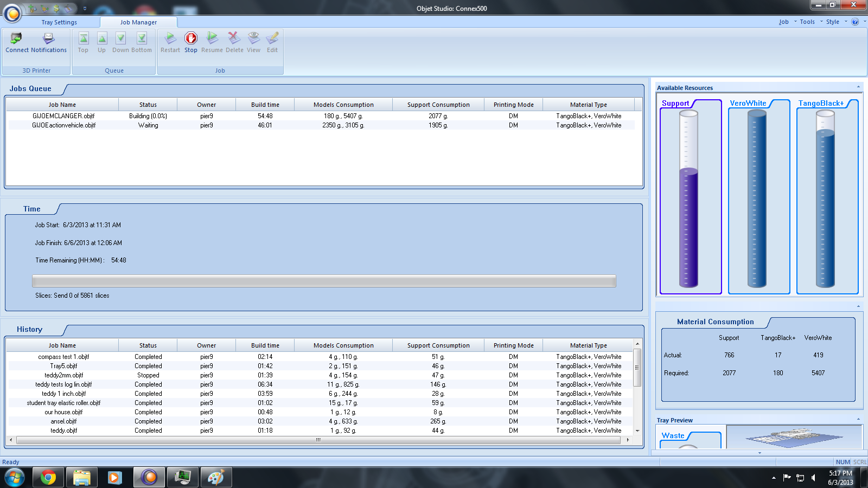Click History vertical scrollbar up arrow
The height and width of the screenshot is (488, 868).
coord(637,344)
